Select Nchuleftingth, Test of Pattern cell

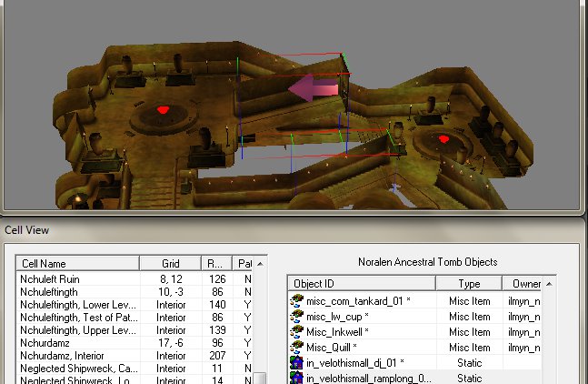(76, 317)
